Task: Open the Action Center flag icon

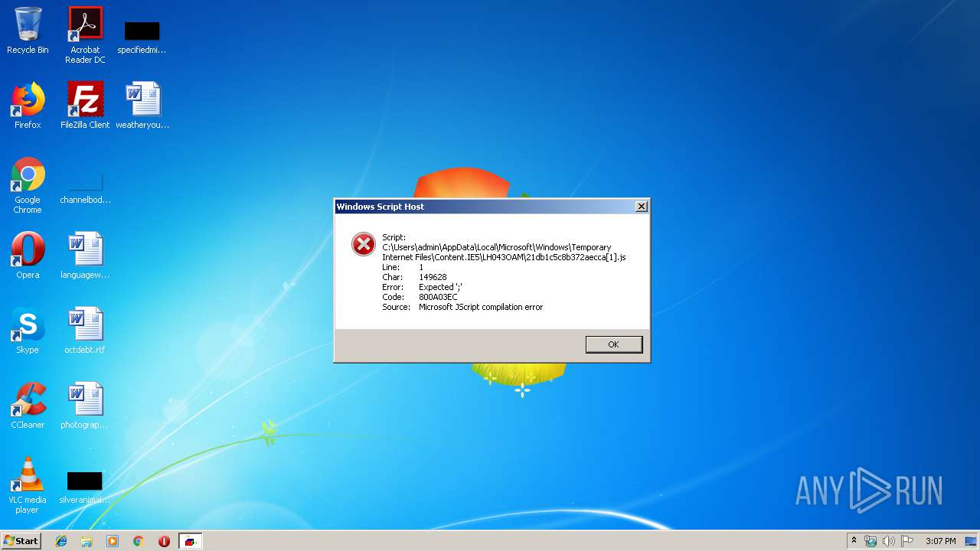Action: (906, 541)
